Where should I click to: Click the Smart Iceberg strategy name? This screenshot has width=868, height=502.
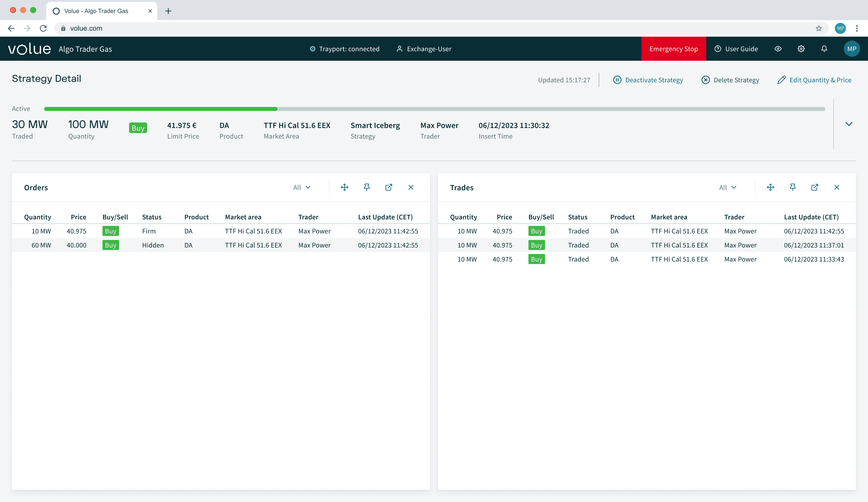(375, 125)
